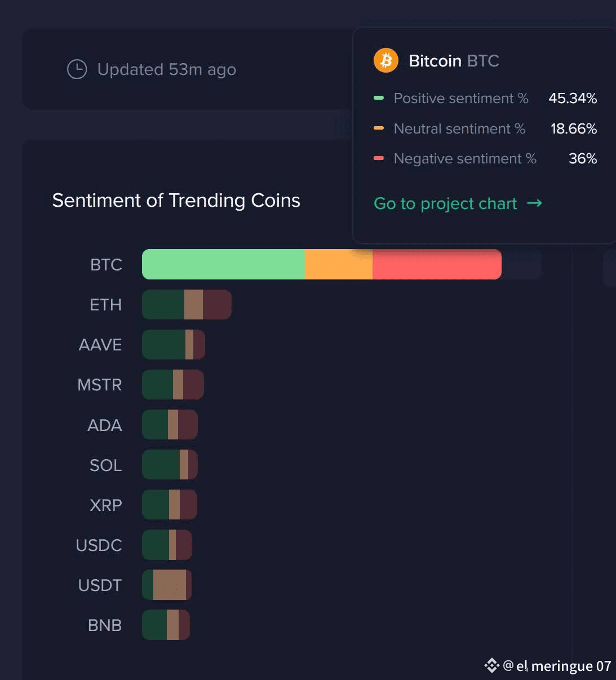
Task: Select the XRP sentiment bar
Action: point(170,505)
